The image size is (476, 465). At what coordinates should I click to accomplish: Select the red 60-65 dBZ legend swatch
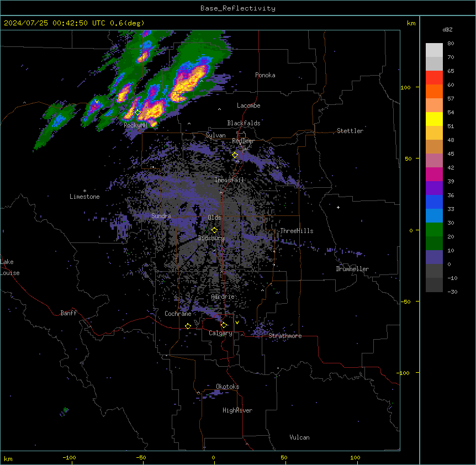tap(434, 78)
